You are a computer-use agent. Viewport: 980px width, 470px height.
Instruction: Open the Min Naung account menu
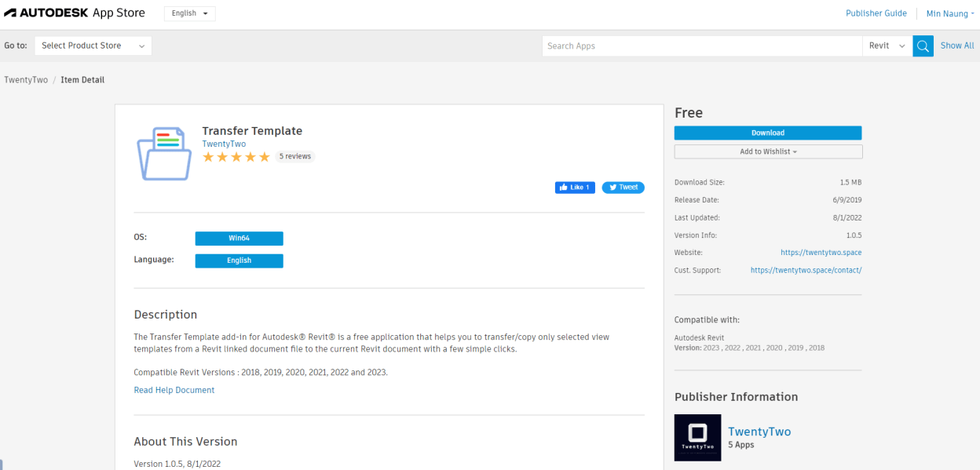point(949,13)
